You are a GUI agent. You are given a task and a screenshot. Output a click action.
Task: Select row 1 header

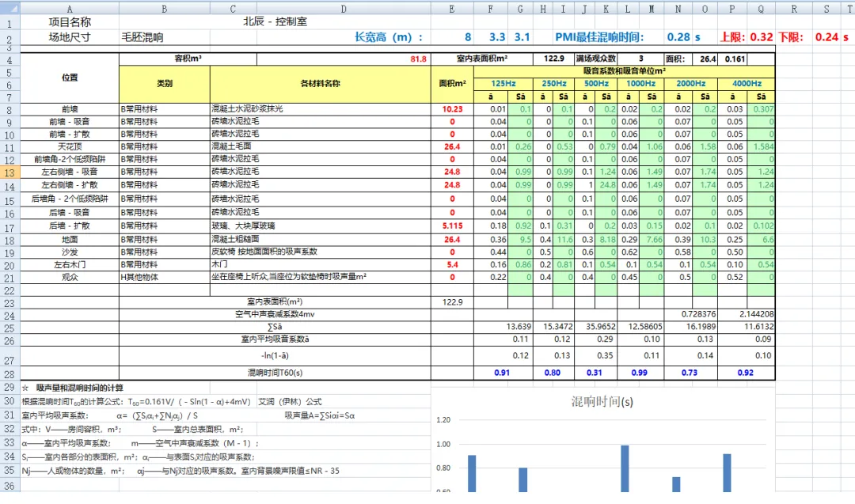click(9, 24)
